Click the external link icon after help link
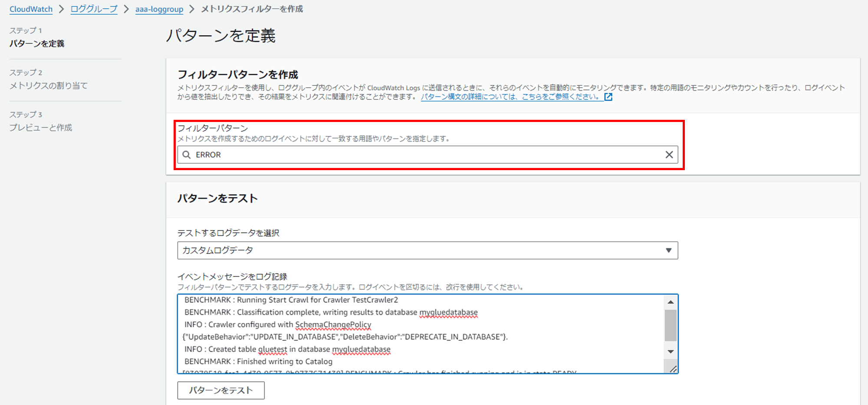This screenshot has width=868, height=405. (608, 97)
